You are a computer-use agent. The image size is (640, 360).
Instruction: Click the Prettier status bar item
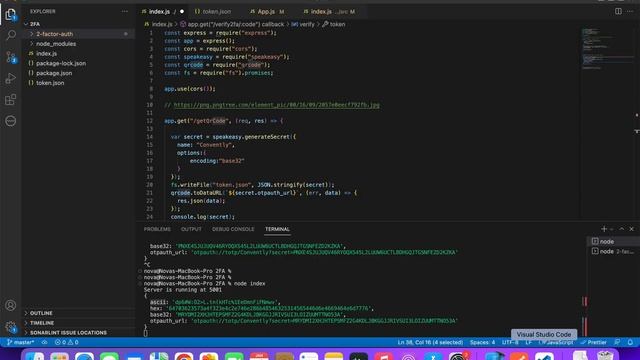(x=594, y=342)
